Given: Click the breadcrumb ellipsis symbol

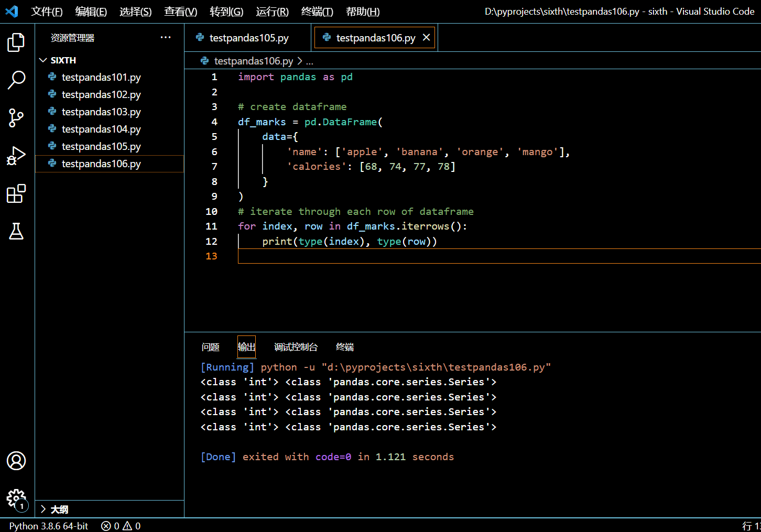Looking at the screenshot, I should [x=310, y=61].
